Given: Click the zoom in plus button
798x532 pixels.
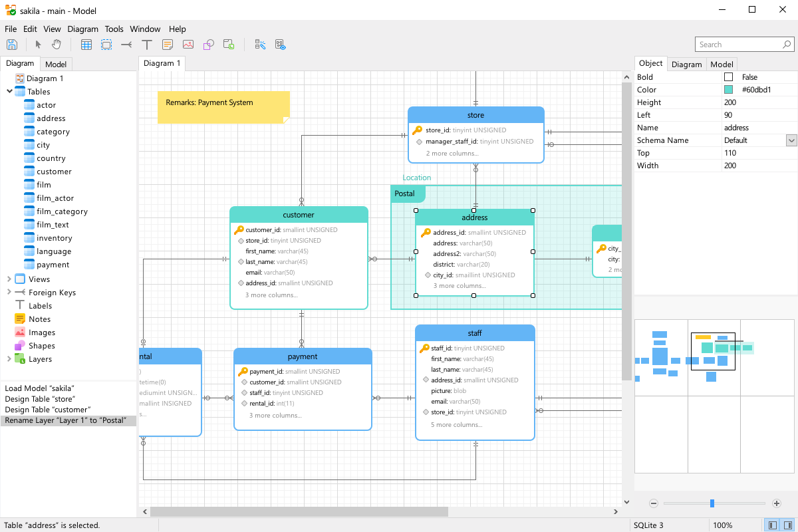Looking at the screenshot, I should 777,503.
